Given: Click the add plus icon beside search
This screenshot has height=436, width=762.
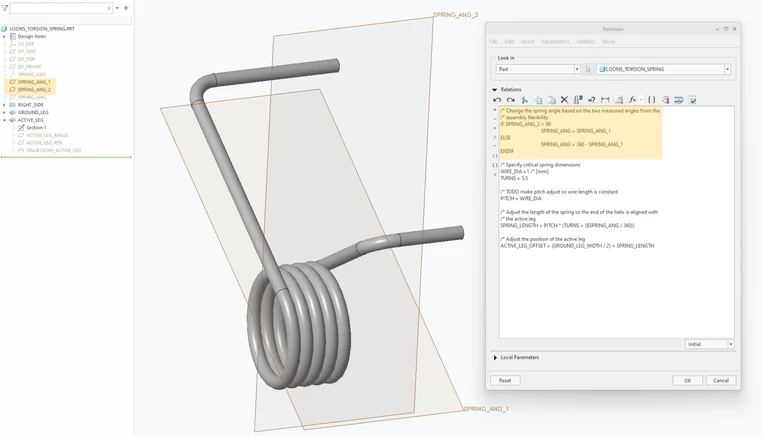Looking at the screenshot, I should pyautogui.click(x=126, y=8).
